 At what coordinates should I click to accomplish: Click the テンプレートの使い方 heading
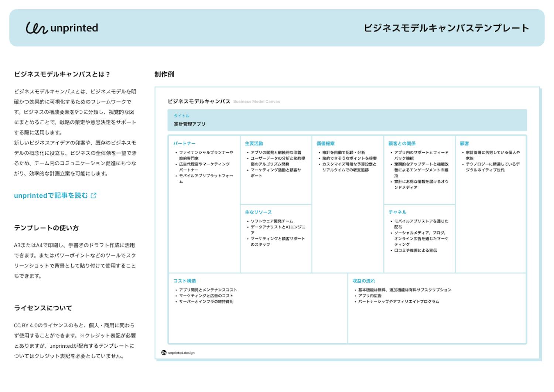46,228
